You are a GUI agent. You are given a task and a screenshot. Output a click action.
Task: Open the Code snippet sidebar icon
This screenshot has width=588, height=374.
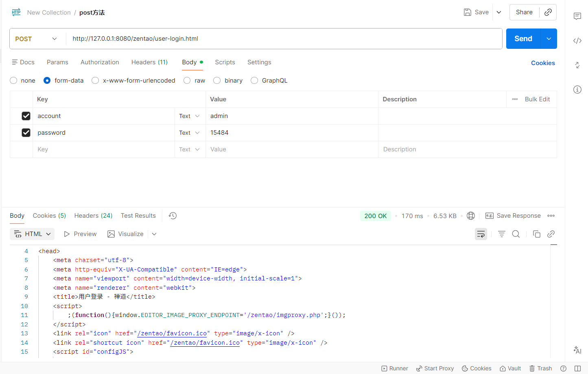click(x=577, y=41)
